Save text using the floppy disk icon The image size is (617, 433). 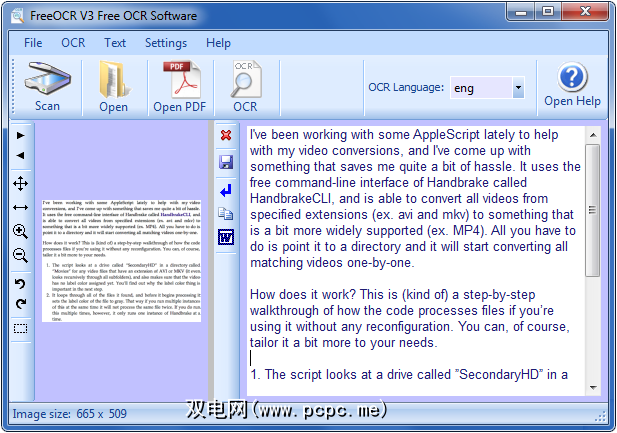(226, 162)
